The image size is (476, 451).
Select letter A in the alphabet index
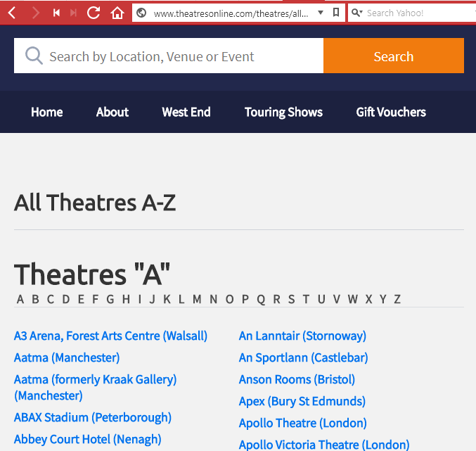(20, 299)
